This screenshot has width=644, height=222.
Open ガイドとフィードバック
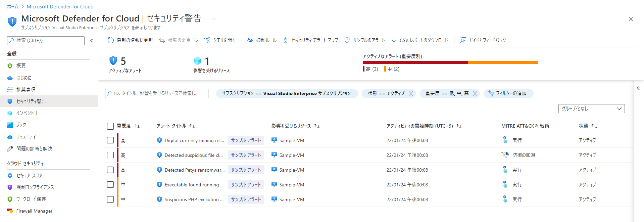pyautogui.click(x=483, y=40)
